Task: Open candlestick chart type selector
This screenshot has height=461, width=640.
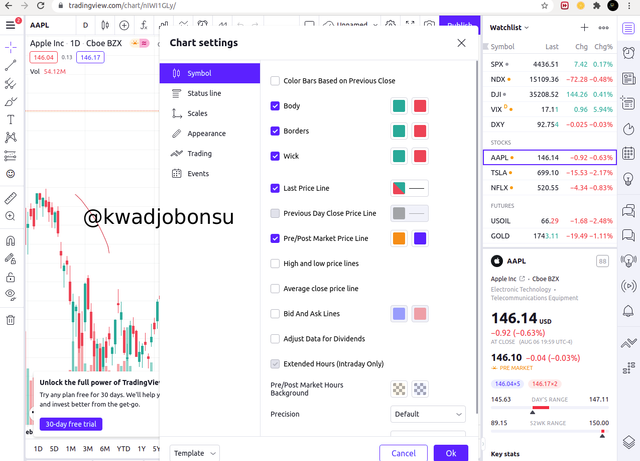Action: (105, 25)
